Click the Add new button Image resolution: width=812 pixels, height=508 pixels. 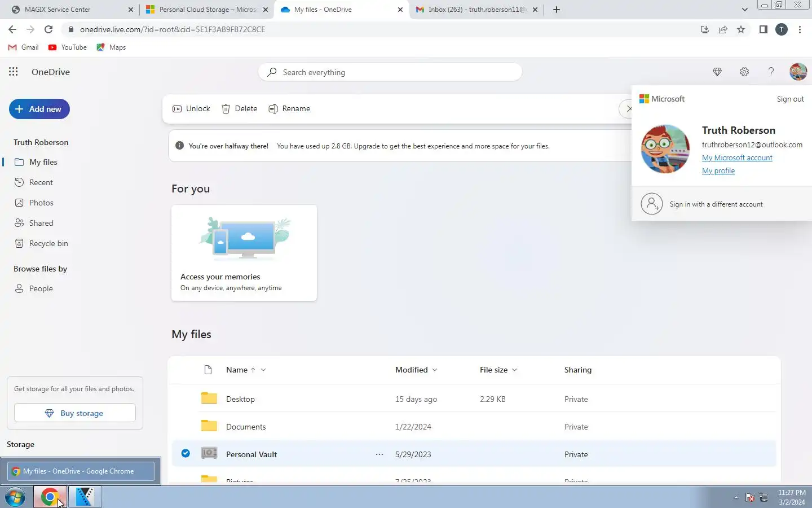point(39,109)
